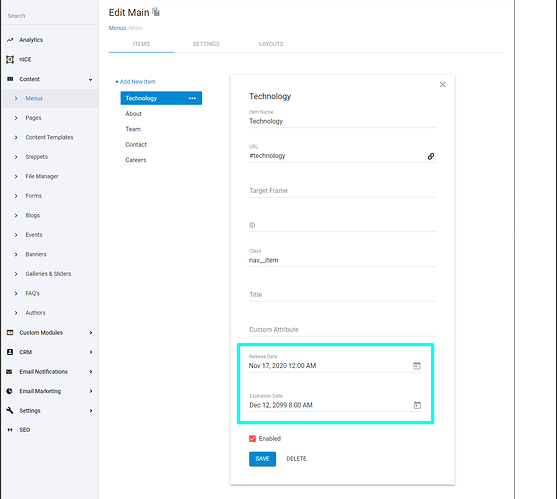
Task: Open the Release Date calendar picker
Action: tap(417, 366)
